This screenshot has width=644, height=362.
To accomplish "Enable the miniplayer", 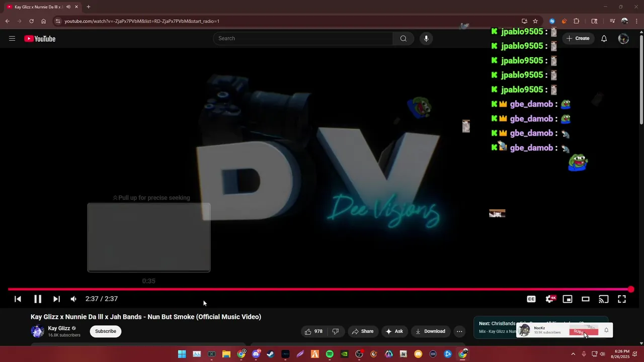I will point(568,299).
